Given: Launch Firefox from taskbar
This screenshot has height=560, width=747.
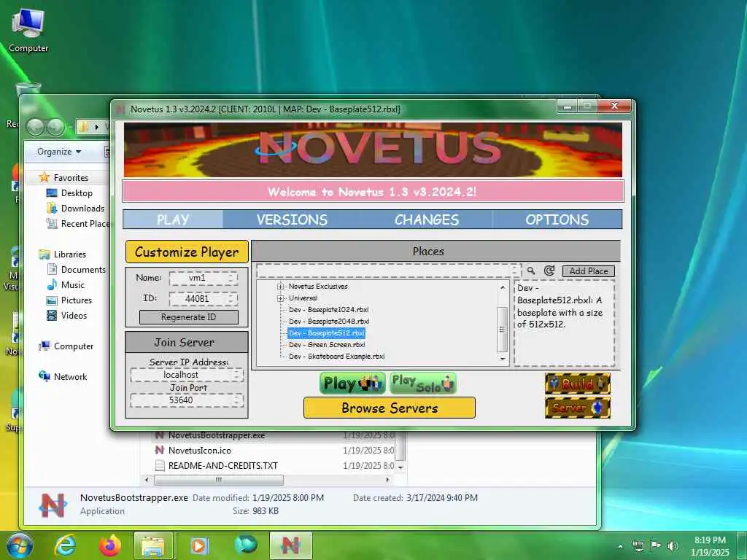Looking at the screenshot, I should 110,545.
